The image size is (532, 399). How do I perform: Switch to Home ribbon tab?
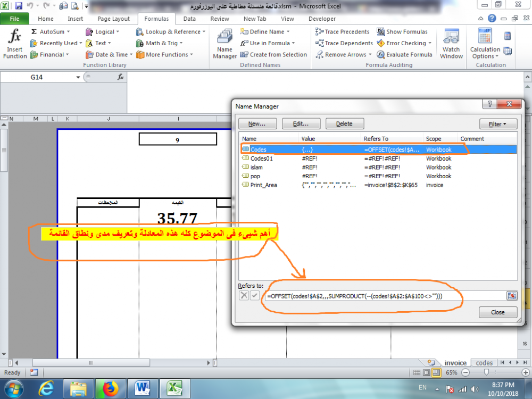(x=45, y=19)
